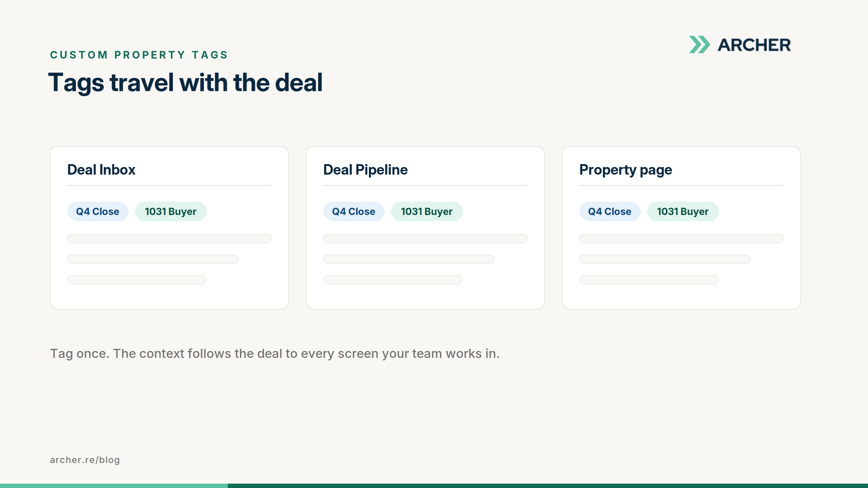Click Q4 Close tag in Deal Pipeline card
Screen dimensions: 868x488
354,211
